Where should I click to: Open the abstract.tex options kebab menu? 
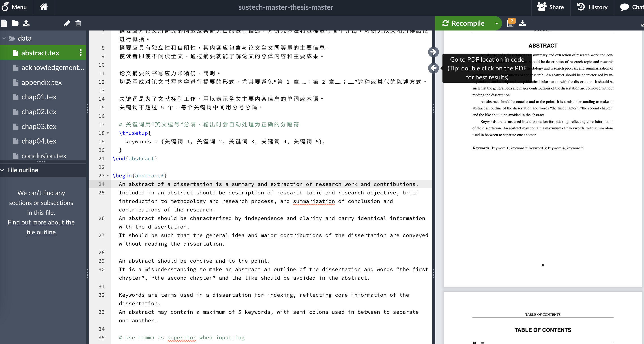81,53
